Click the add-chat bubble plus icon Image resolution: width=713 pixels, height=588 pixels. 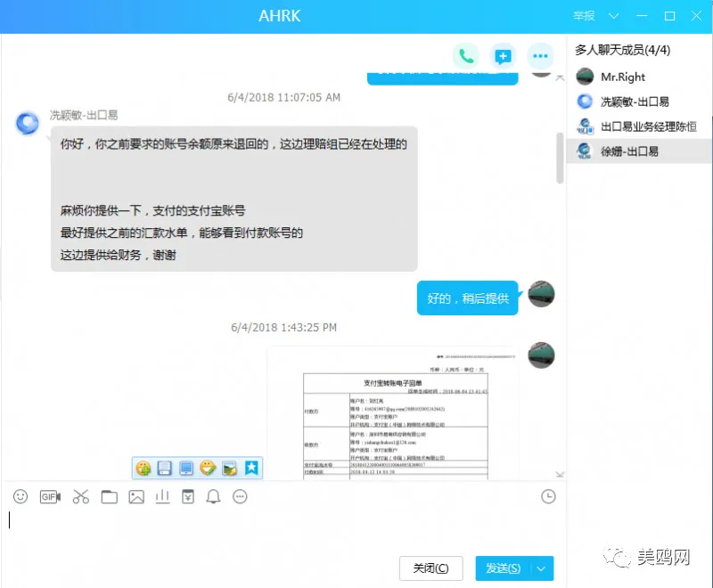[x=503, y=56]
